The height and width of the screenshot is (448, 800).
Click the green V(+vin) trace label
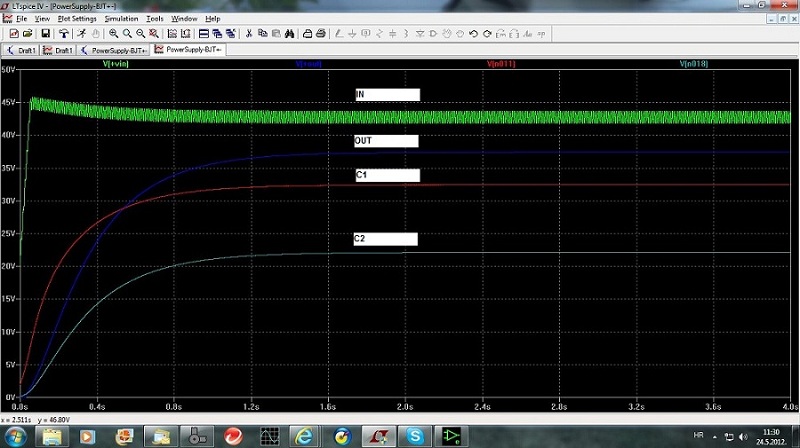tap(117, 63)
